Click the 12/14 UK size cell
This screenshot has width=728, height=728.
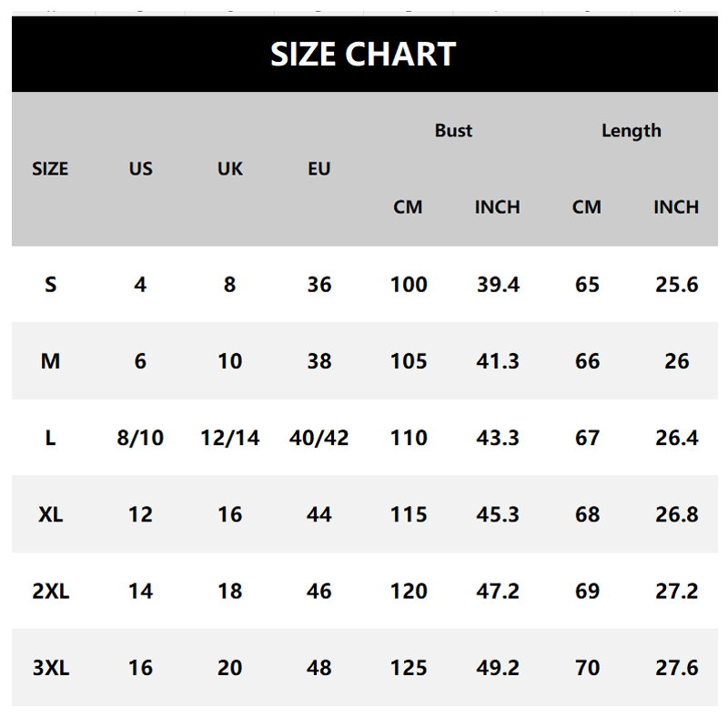click(x=230, y=438)
